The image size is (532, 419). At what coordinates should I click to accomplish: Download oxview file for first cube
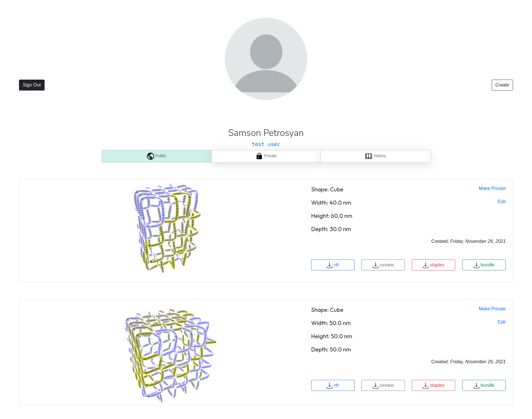click(x=383, y=265)
